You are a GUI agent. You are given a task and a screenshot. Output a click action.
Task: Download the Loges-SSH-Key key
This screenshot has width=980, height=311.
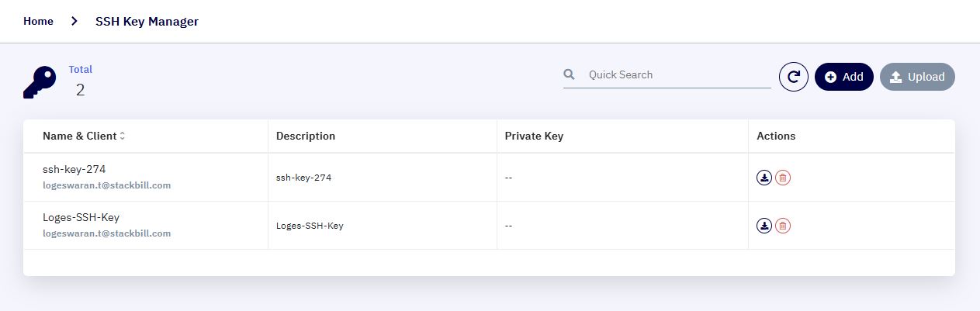click(x=764, y=226)
